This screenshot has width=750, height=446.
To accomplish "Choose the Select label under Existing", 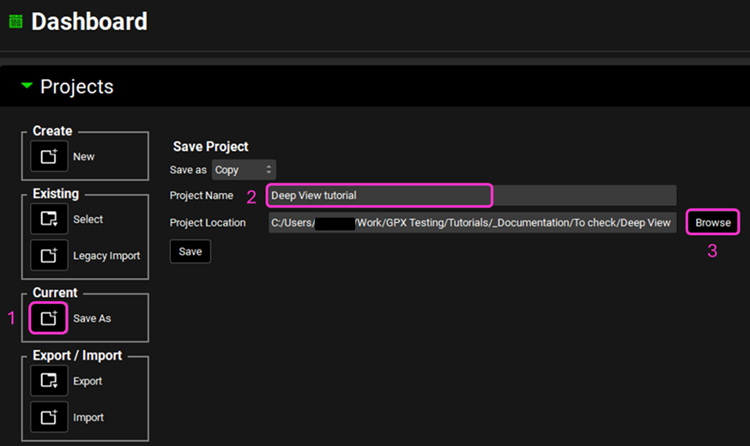I will pyautogui.click(x=88, y=219).
